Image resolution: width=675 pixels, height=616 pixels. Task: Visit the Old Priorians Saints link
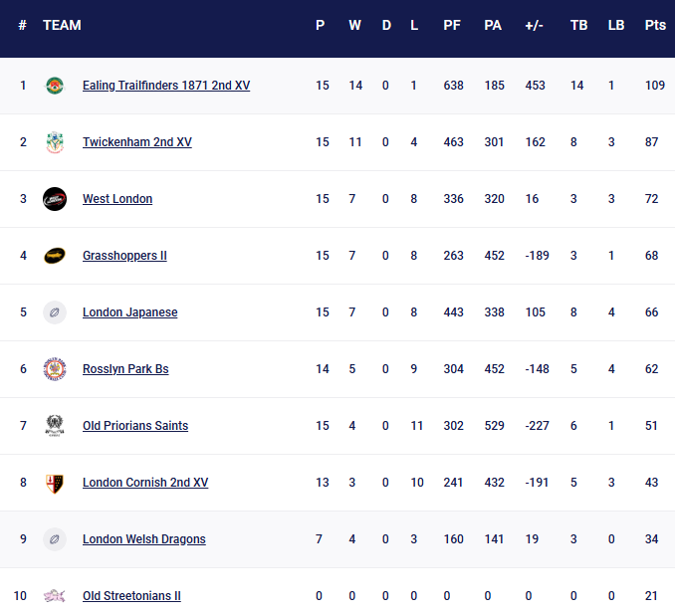[x=135, y=426]
